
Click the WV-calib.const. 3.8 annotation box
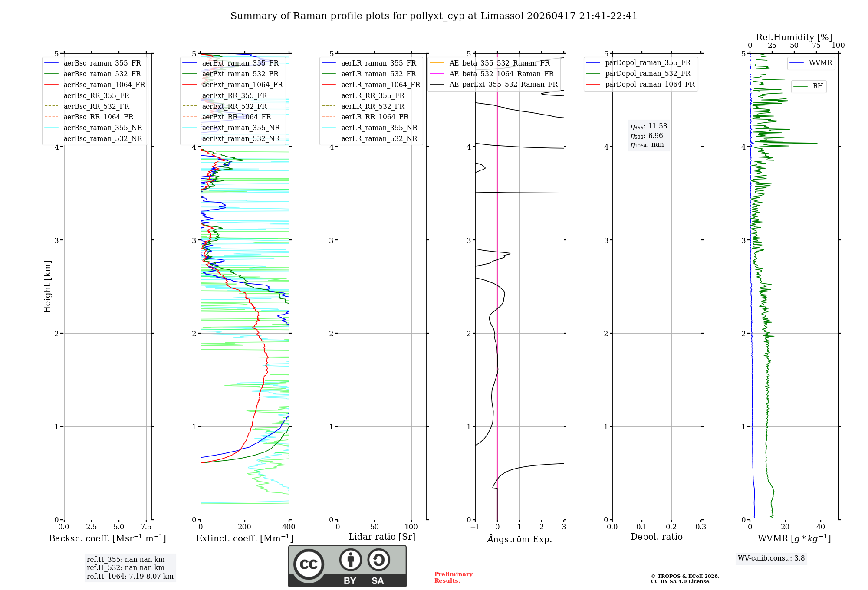tap(771, 558)
